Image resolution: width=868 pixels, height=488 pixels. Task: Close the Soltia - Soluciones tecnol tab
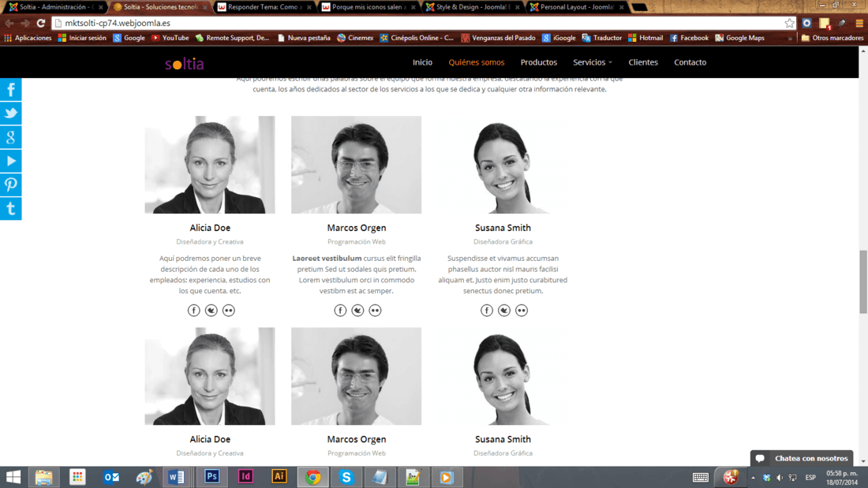[205, 7]
